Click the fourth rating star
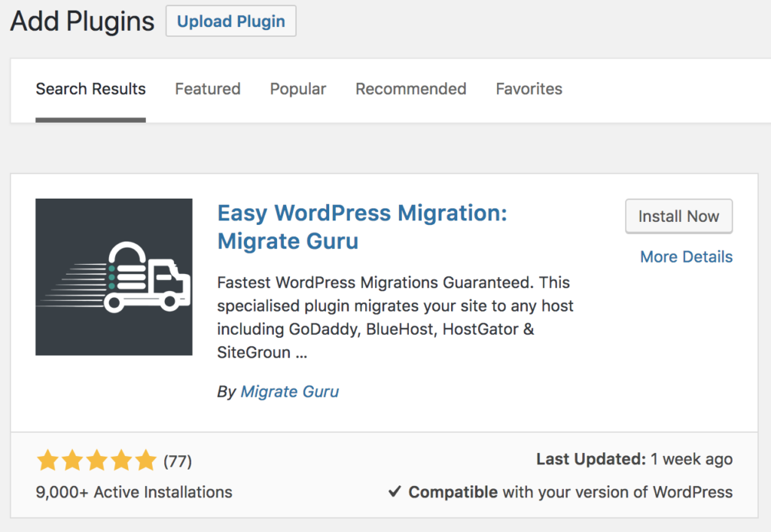 click(x=121, y=461)
